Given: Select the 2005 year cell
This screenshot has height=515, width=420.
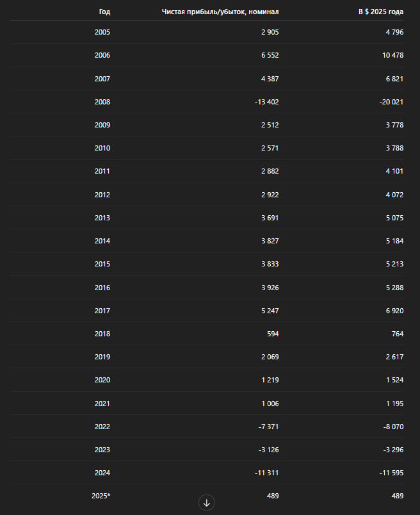Looking at the screenshot, I should coord(102,32).
